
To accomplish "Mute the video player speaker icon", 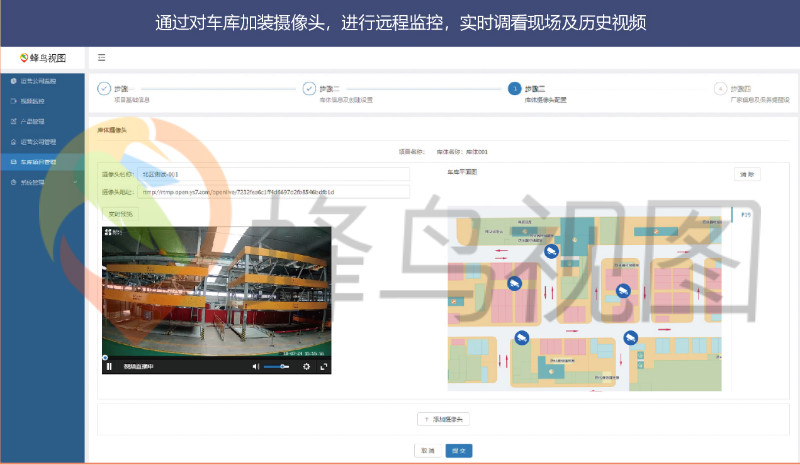I will (255, 367).
